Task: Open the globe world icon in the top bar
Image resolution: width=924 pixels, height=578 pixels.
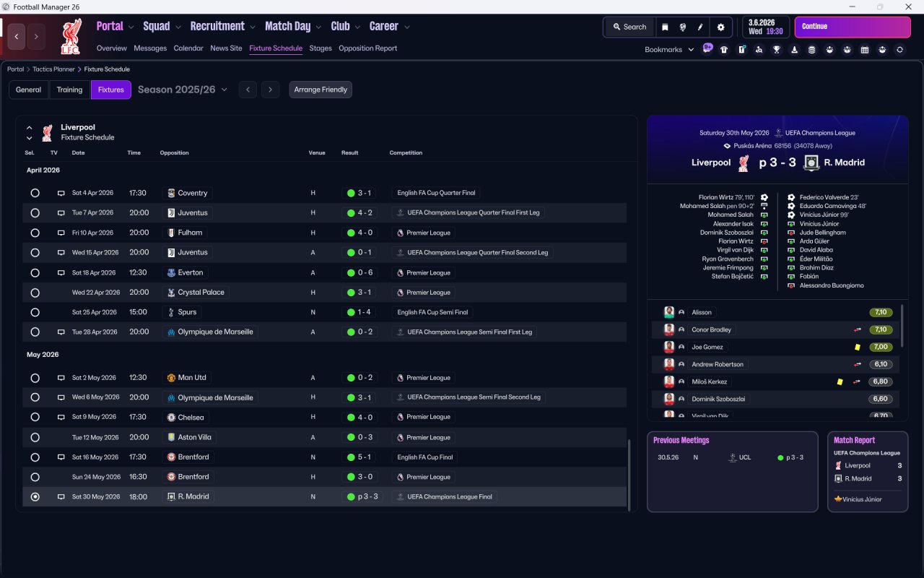Action: [x=683, y=27]
